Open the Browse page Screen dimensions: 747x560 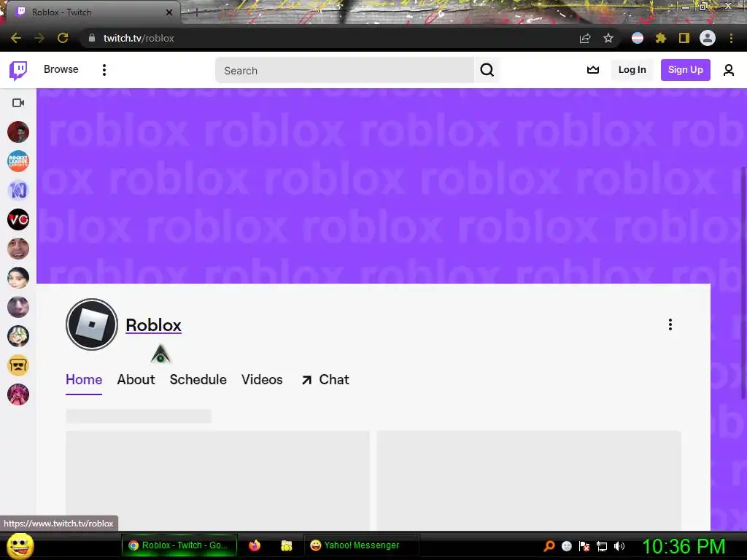tap(61, 69)
